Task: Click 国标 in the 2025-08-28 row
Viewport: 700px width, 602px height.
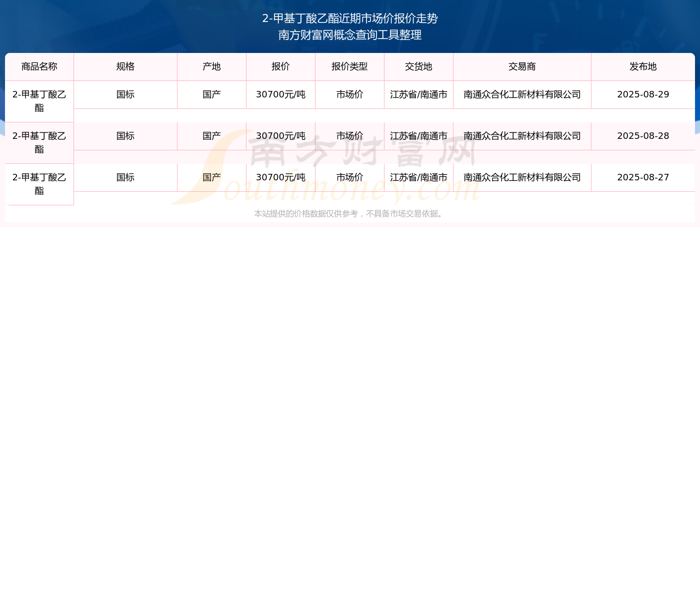Action: (125, 136)
